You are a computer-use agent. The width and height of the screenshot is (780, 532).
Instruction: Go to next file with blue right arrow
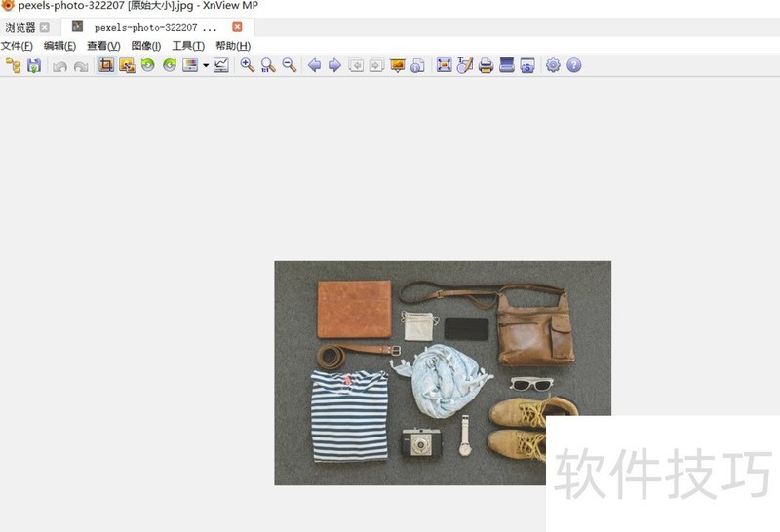(334, 65)
